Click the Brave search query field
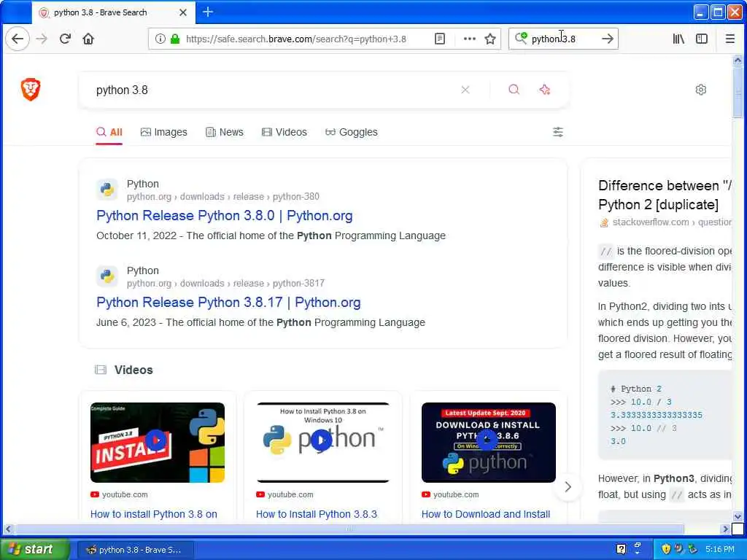Image resolution: width=747 pixels, height=560 pixels. coord(271,90)
